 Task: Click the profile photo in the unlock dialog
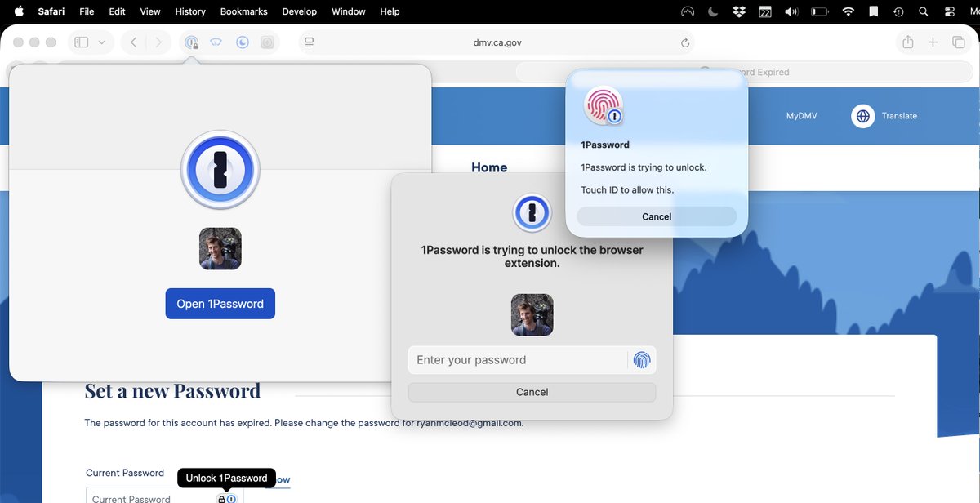pyautogui.click(x=532, y=314)
